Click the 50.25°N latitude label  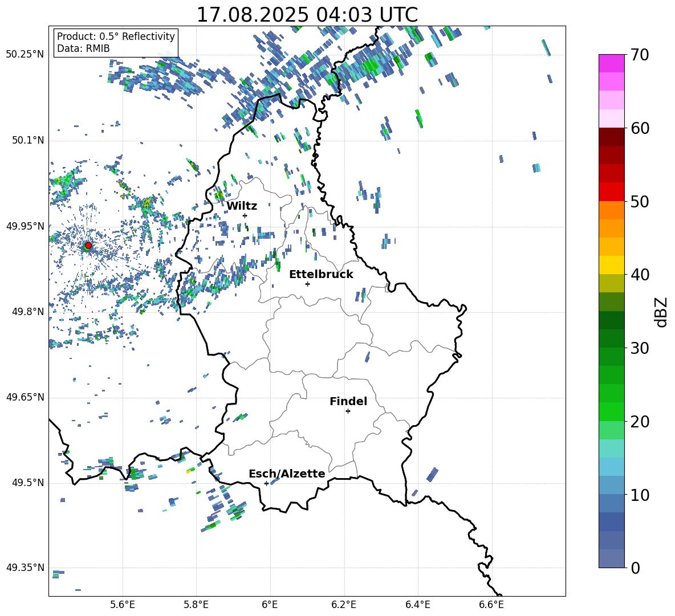(25, 55)
